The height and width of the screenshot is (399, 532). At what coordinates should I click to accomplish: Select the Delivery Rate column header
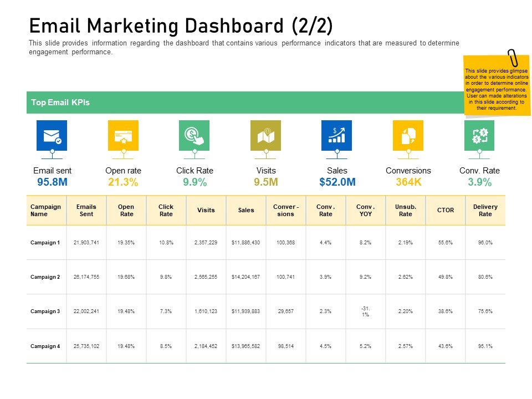(x=485, y=211)
